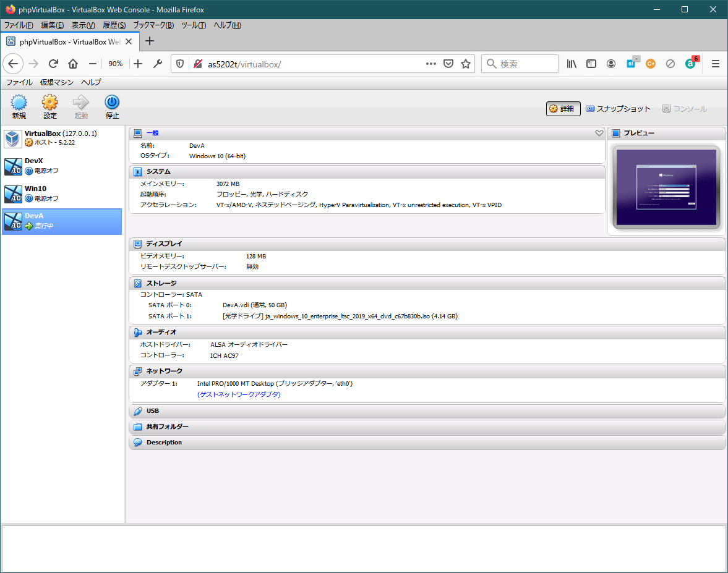Show the 詳細 (Details) view

(x=563, y=109)
